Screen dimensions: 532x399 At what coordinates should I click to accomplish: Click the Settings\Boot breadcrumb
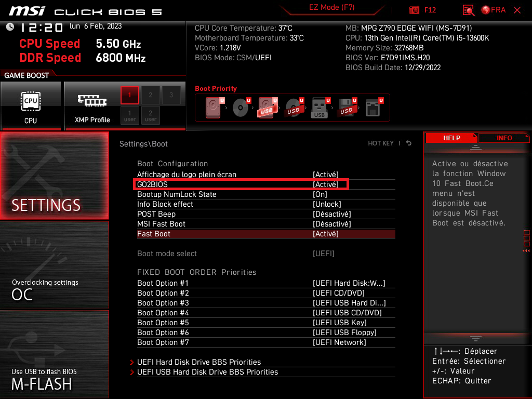tap(143, 144)
